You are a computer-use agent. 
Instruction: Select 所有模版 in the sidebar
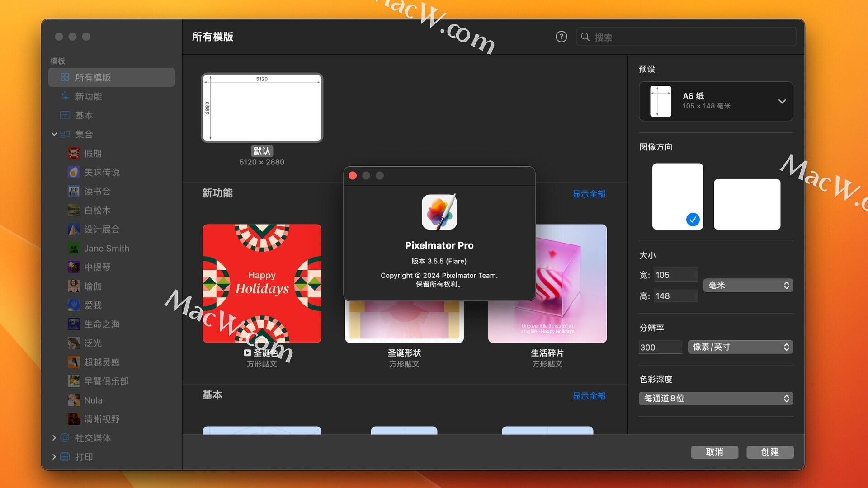111,77
